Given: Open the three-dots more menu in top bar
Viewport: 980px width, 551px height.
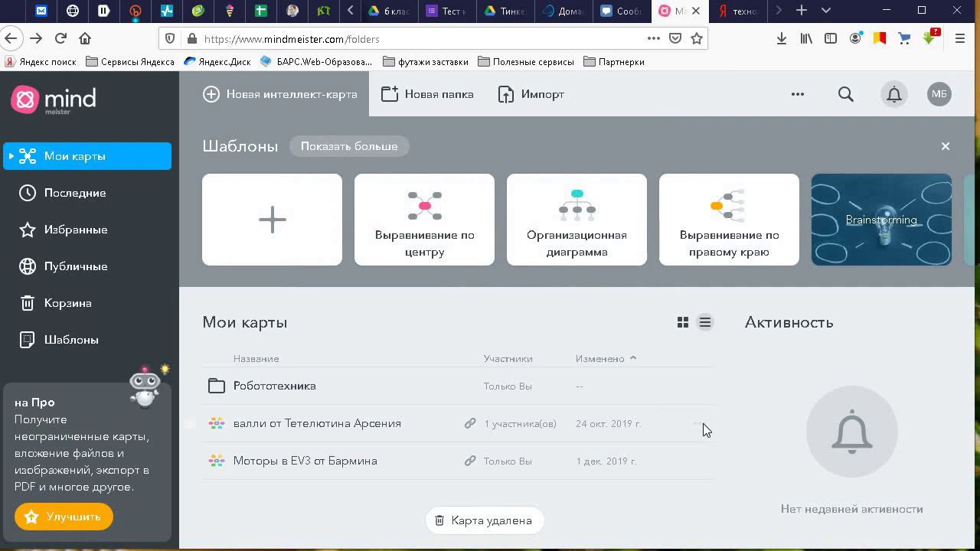Looking at the screenshot, I should (x=798, y=94).
